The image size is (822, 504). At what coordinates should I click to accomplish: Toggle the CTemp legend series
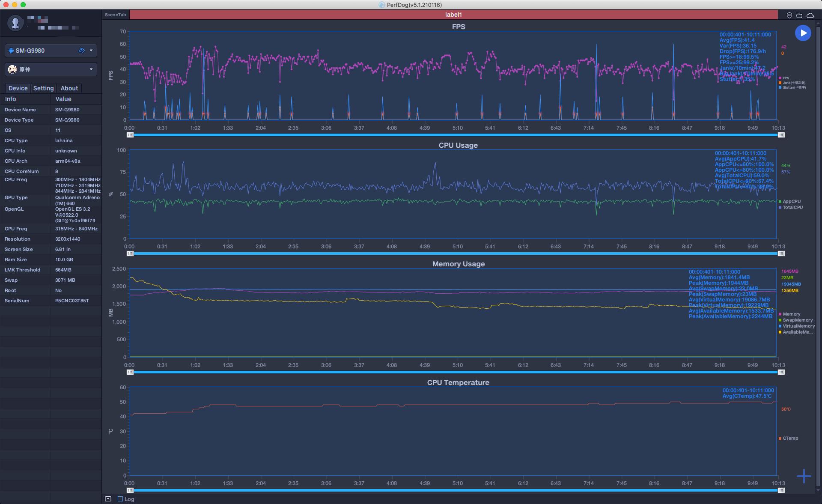point(790,438)
